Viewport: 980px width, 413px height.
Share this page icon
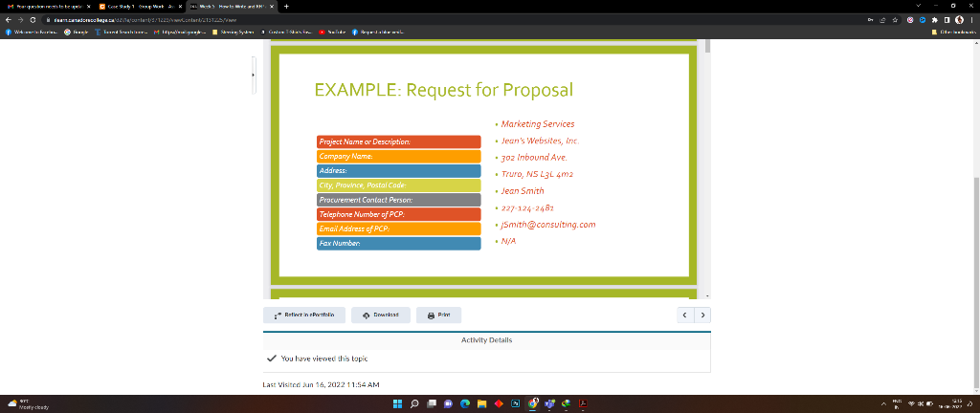882,19
